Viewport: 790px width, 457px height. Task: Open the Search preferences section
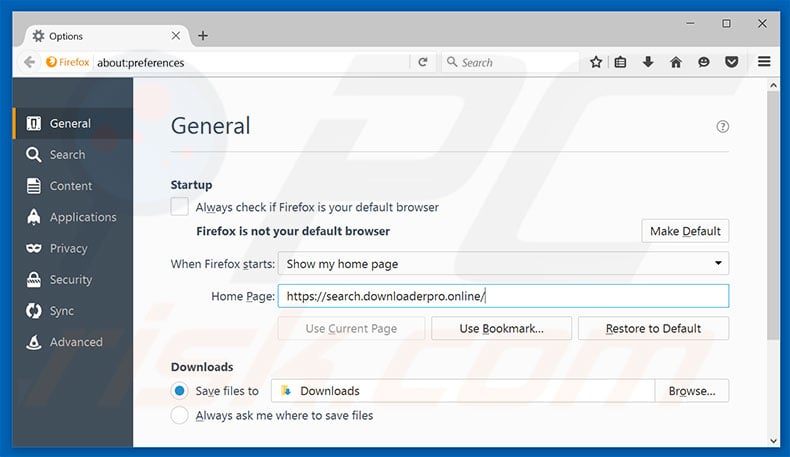click(x=73, y=155)
